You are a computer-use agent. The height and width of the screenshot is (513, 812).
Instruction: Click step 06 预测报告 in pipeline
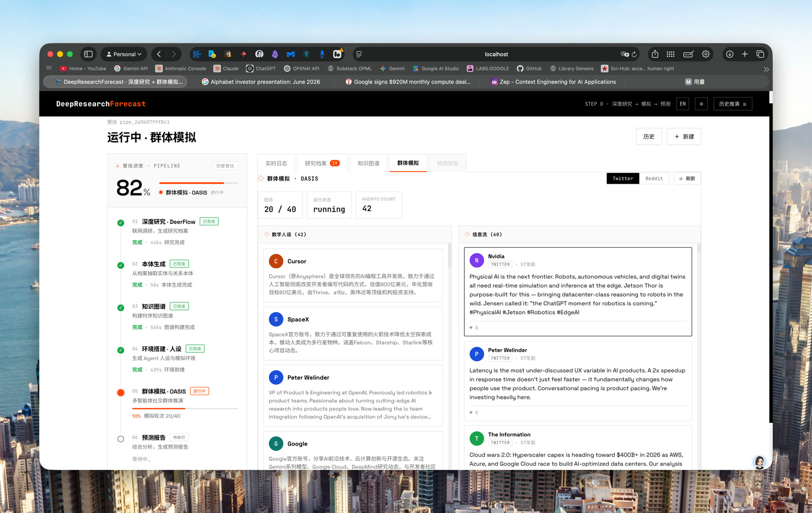pyautogui.click(x=160, y=437)
